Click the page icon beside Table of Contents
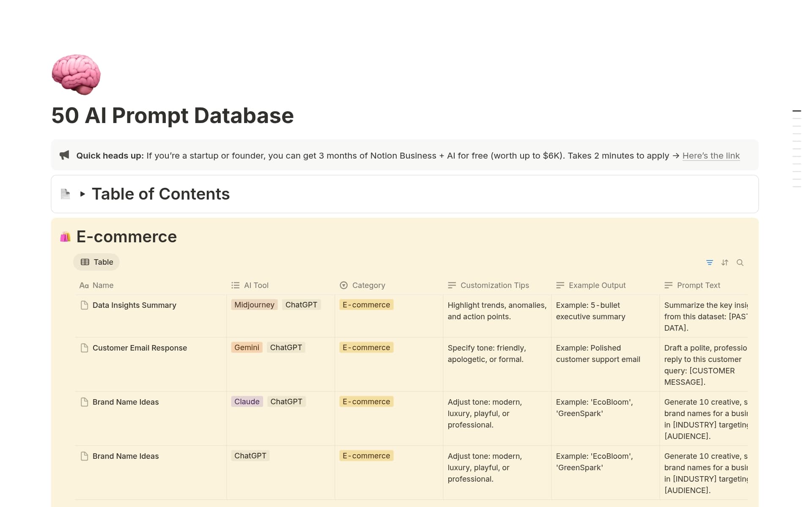Image resolution: width=812 pixels, height=507 pixels. [x=65, y=194]
